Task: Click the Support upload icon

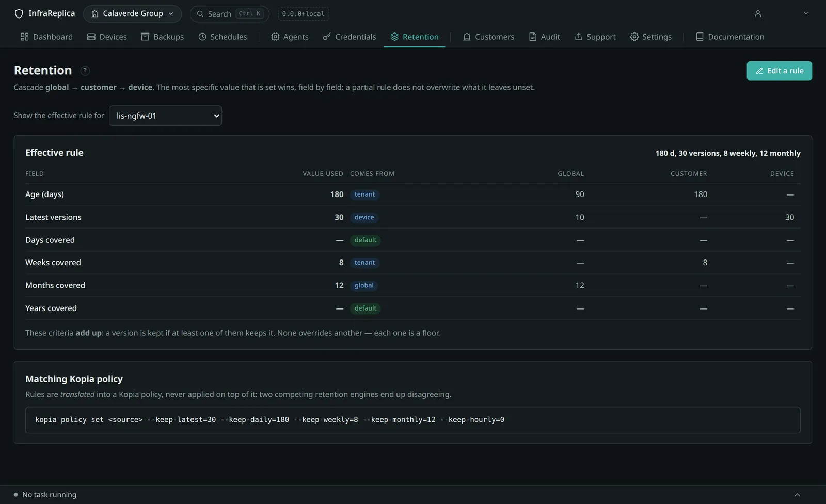Action: 579,37
